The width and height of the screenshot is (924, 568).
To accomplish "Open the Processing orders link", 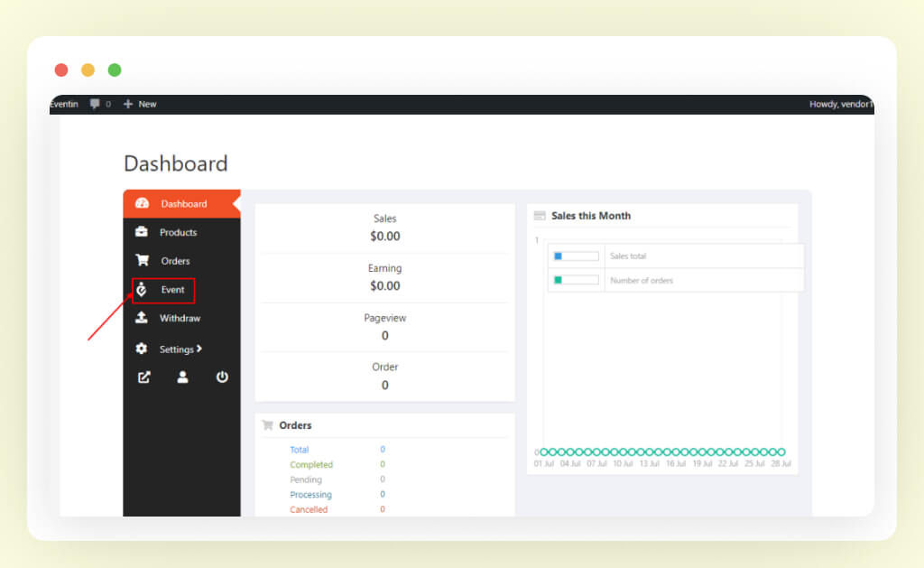I will click(310, 494).
